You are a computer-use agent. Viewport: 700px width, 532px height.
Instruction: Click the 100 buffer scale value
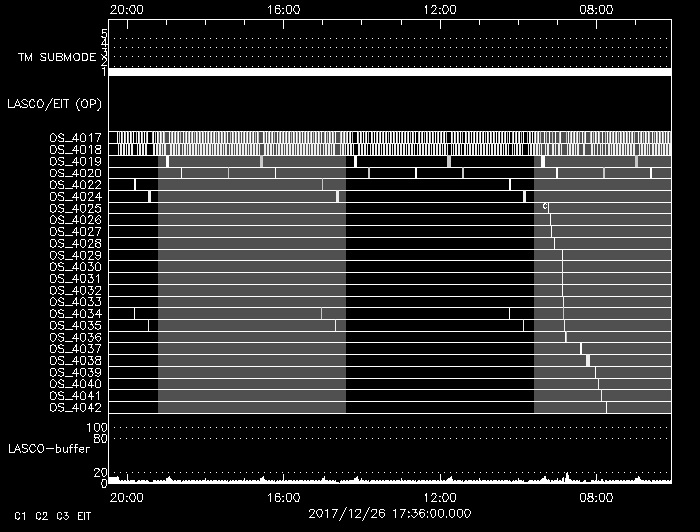(x=97, y=428)
